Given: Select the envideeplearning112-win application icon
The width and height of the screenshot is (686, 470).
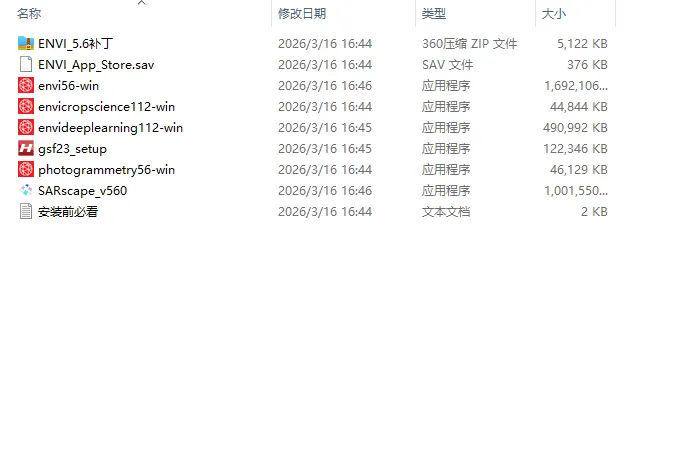Looking at the screenshot, I should click(26, 127).
